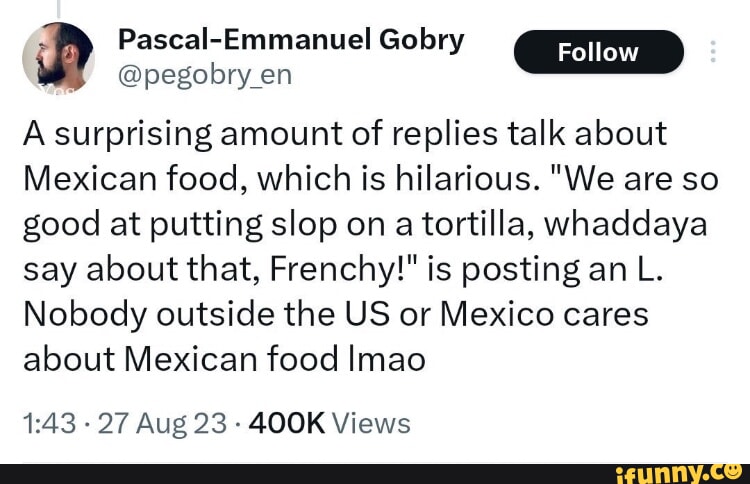Open the three-dot more options menu

[x=712, y=52]
